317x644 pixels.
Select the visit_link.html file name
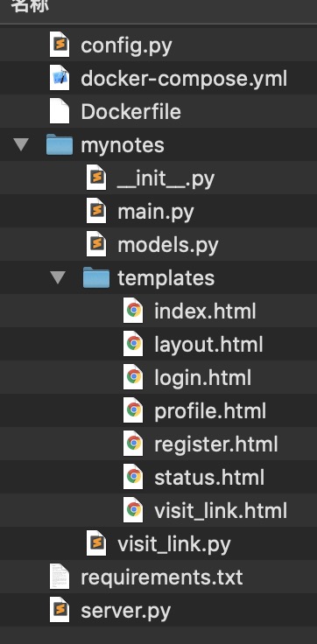tap(221, 511)
